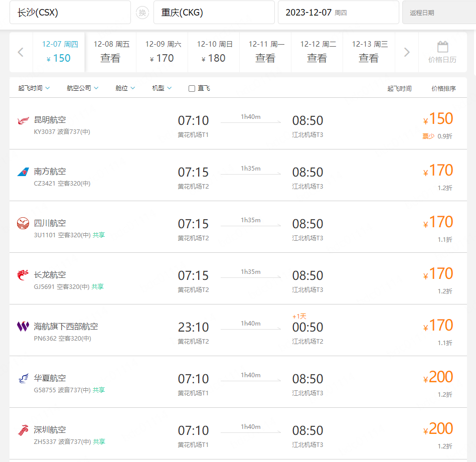The image size is (476, 462).
Task: Click the 昆明航空 airline name
Action: click(50, 120)
